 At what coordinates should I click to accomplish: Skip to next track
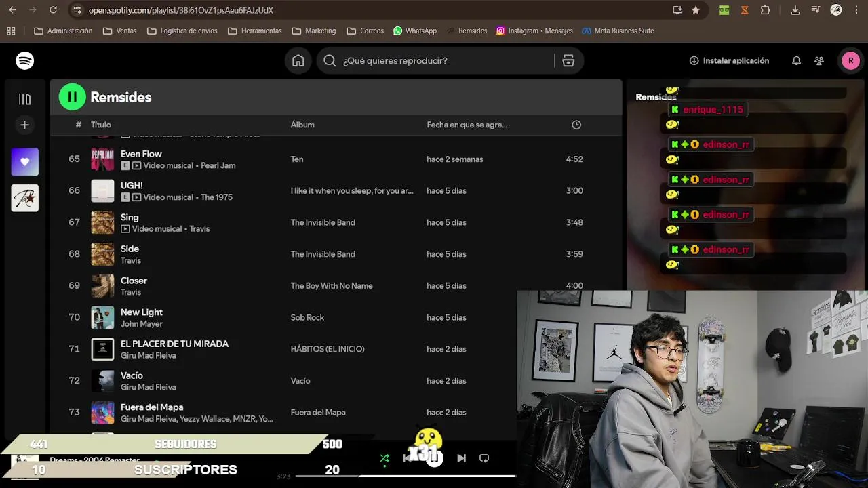tap(461, 458)
